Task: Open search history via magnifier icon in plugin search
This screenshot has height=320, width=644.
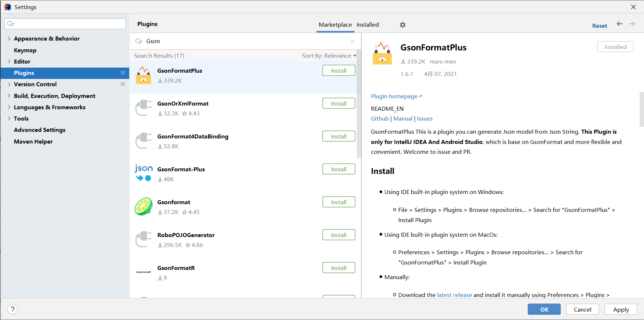Action: 139,41
